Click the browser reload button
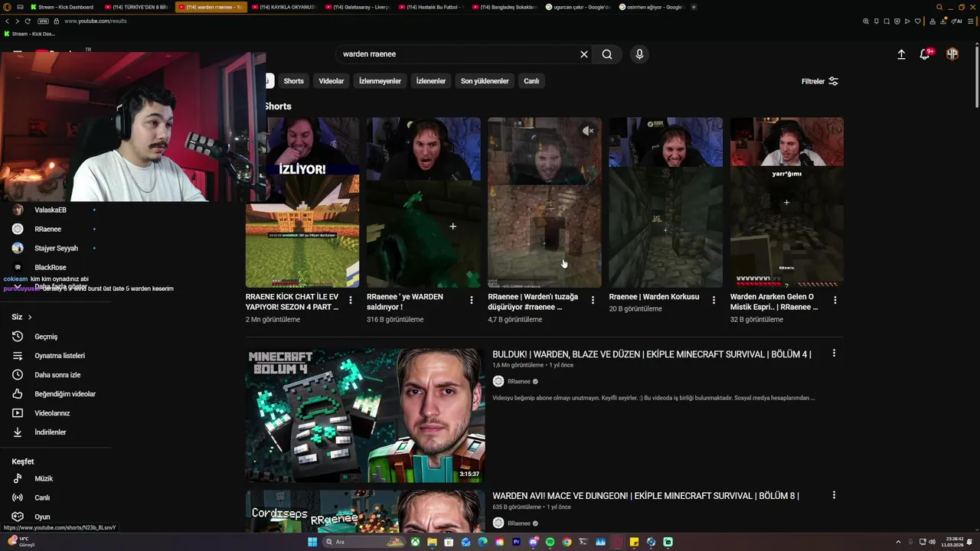980x551 pixels. [28, 21]
